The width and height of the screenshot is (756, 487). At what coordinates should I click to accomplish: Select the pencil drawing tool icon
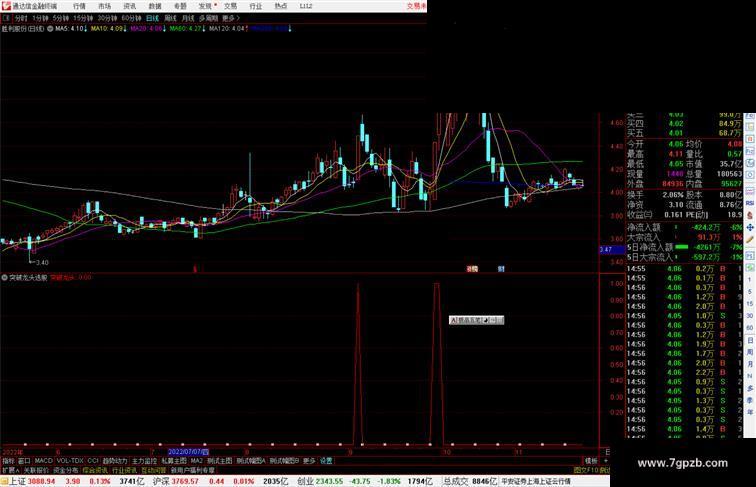pyautogui.click(x=750, y=240)
